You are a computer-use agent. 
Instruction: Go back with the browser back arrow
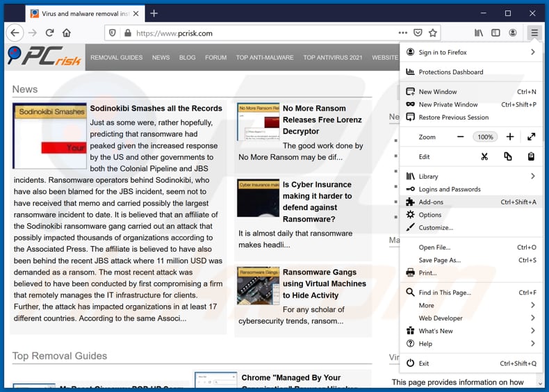[x=15, y=33]
